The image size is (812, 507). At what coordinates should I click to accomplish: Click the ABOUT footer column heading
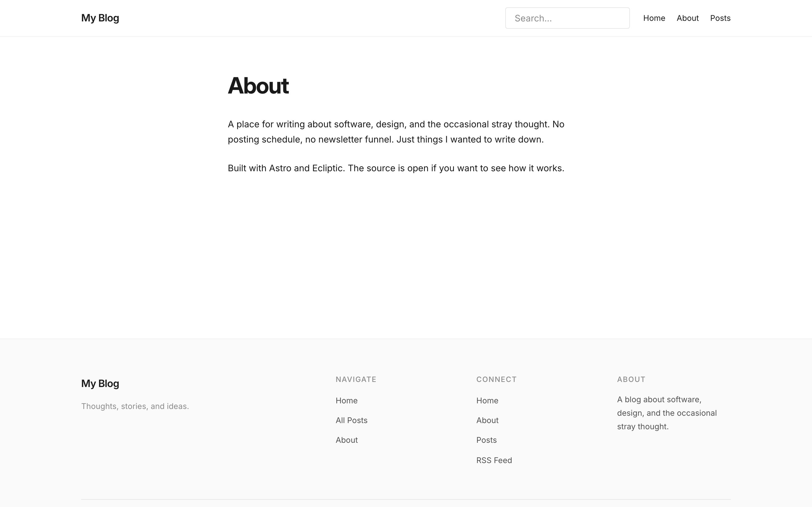point(631,379)
